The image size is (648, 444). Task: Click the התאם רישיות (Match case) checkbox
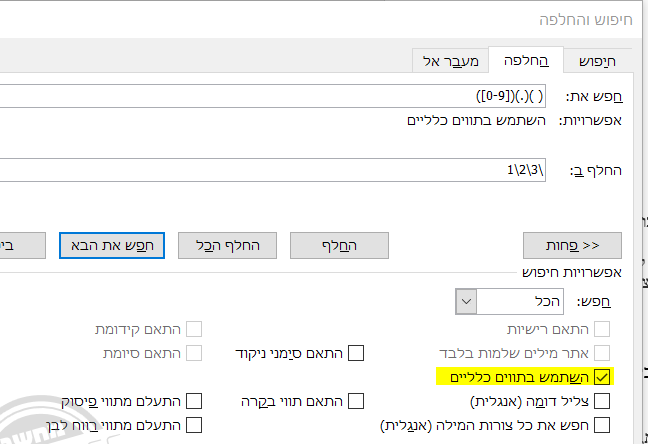pyautogui.click(x=602, y=329)
